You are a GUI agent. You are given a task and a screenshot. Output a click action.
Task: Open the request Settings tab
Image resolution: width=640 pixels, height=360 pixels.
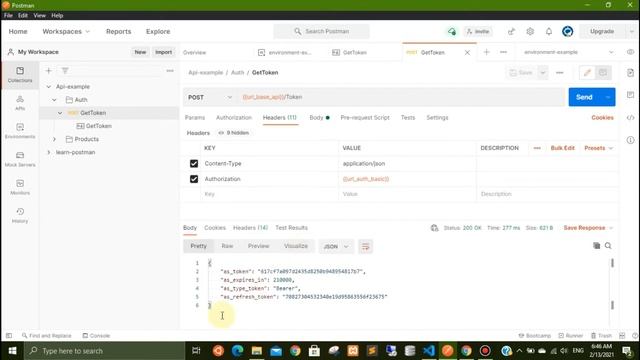click(437, 118)
